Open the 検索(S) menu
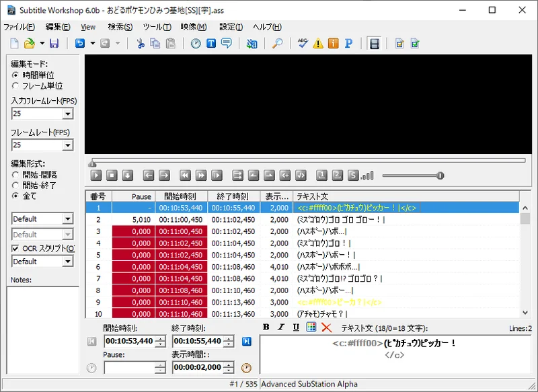 click(x=120, y=27)
